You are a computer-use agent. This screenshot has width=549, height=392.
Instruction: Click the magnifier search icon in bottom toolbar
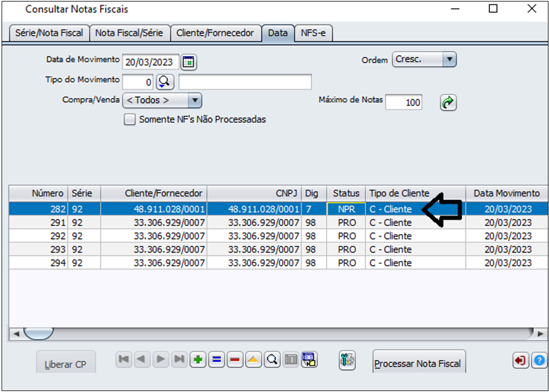[272, 359]
